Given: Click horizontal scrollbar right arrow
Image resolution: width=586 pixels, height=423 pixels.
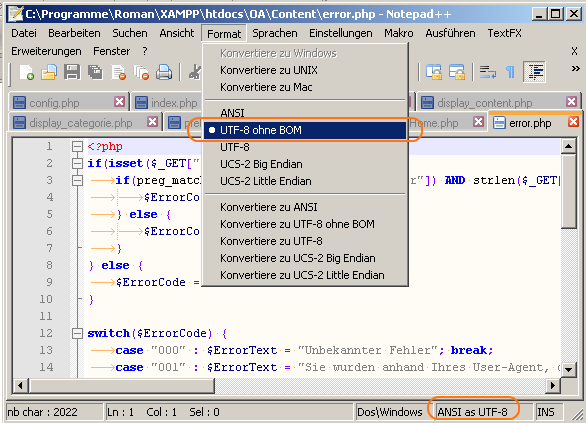Looking at the screenshot, I should (x=552, y=385).
